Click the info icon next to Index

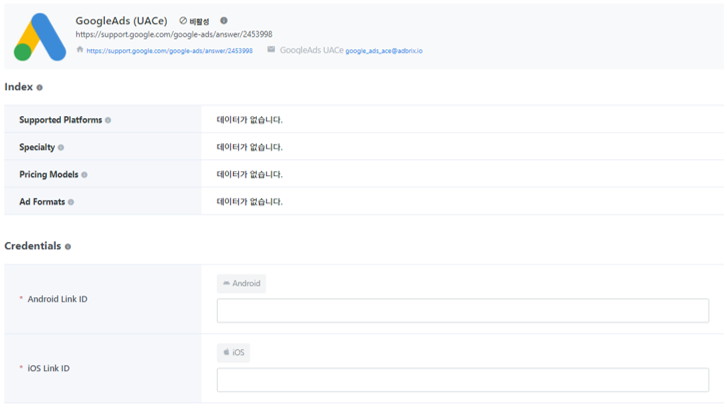(x=39, y=87)
